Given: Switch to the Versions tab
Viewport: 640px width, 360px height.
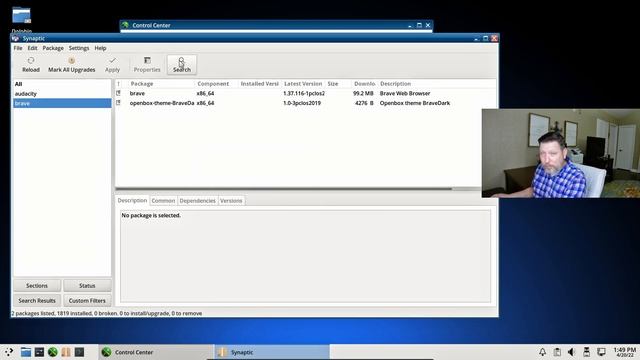Looking at the screenshot, I should pos(231,201).
